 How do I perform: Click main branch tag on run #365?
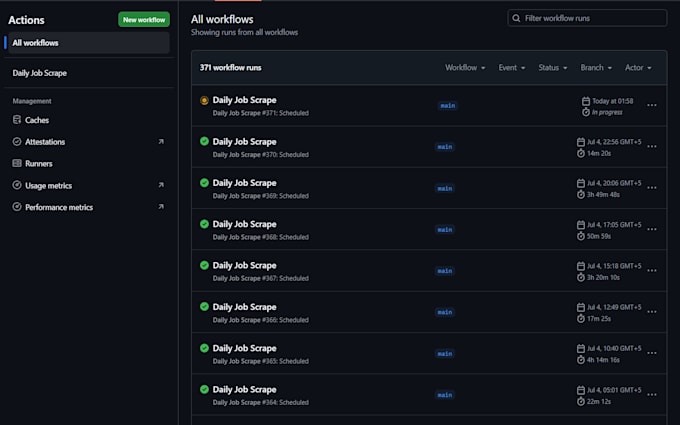pos(445,353)
